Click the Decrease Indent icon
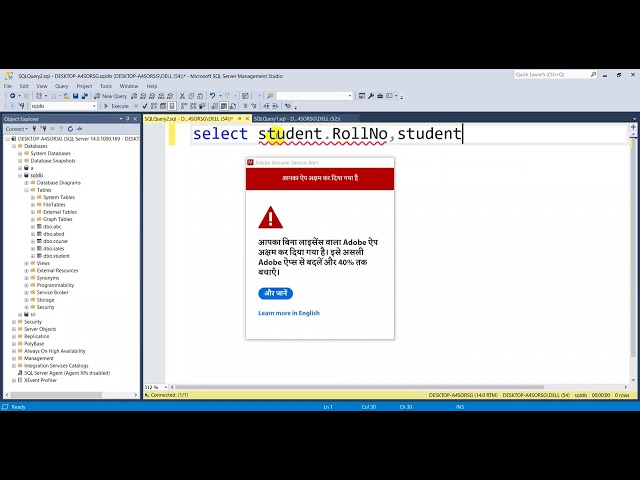 (266, 106)
